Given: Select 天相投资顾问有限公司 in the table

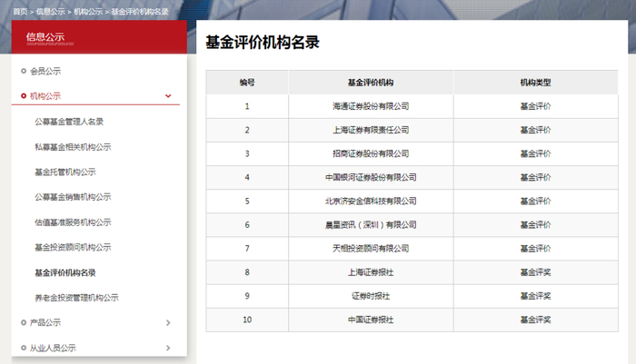Looking at the screenshot, I should 371,249.
